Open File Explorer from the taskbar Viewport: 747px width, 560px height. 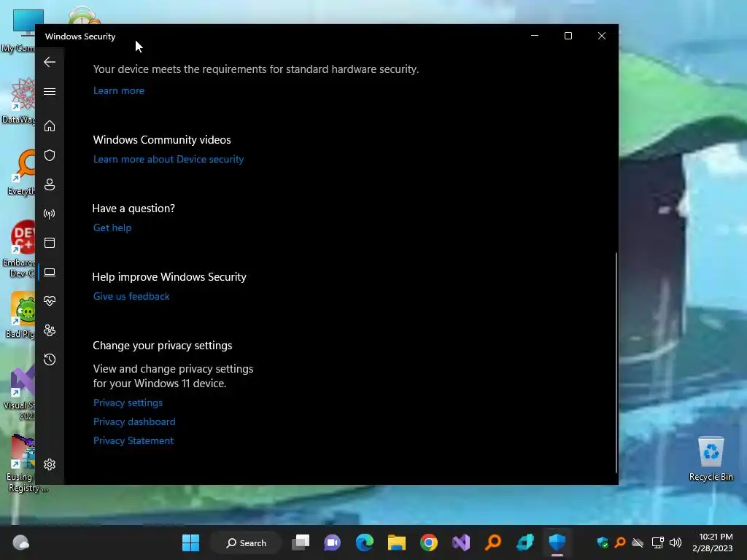[x=396, y=542]
